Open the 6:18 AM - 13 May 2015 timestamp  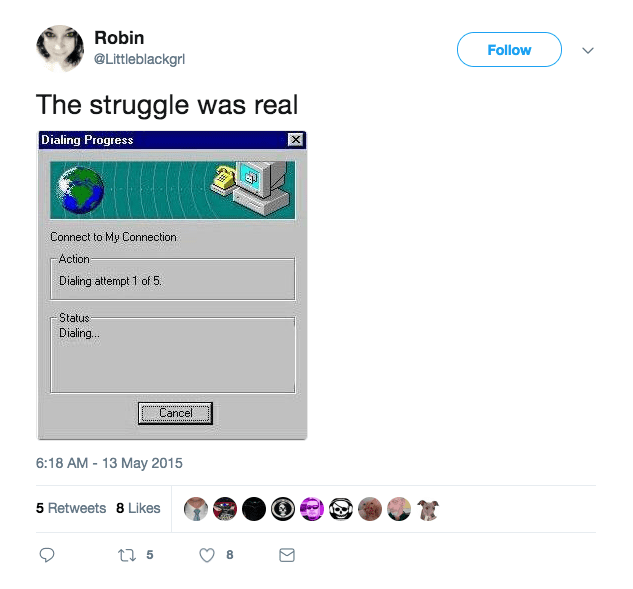tap(109, 463)
